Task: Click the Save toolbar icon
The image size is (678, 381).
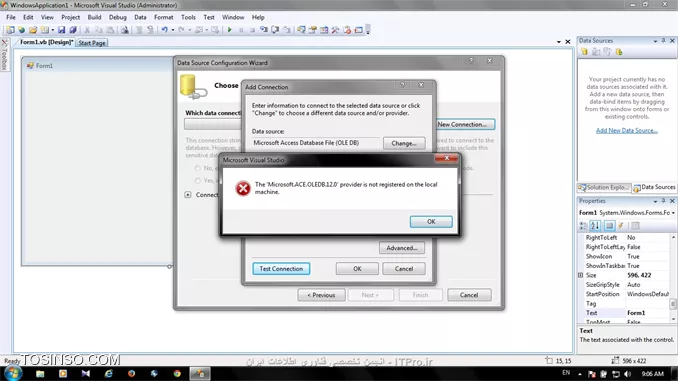Action: (x=61, y=30)
